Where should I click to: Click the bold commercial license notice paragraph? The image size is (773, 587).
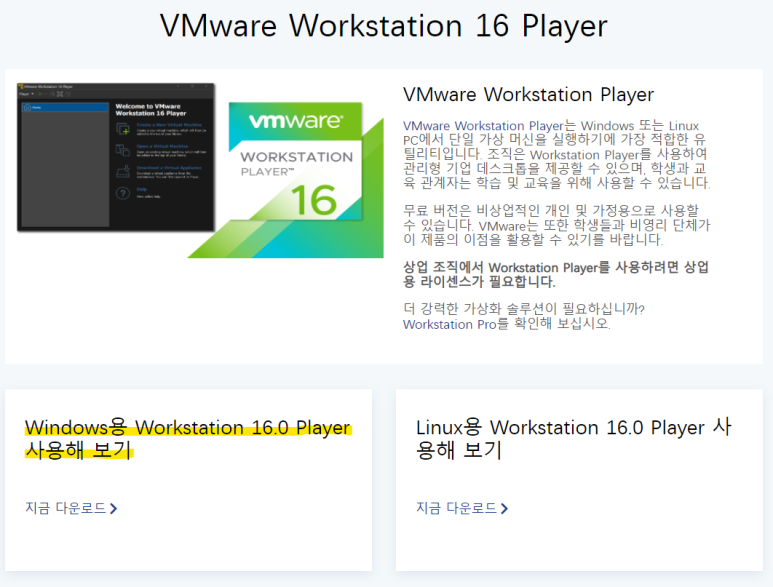point(556,275)
